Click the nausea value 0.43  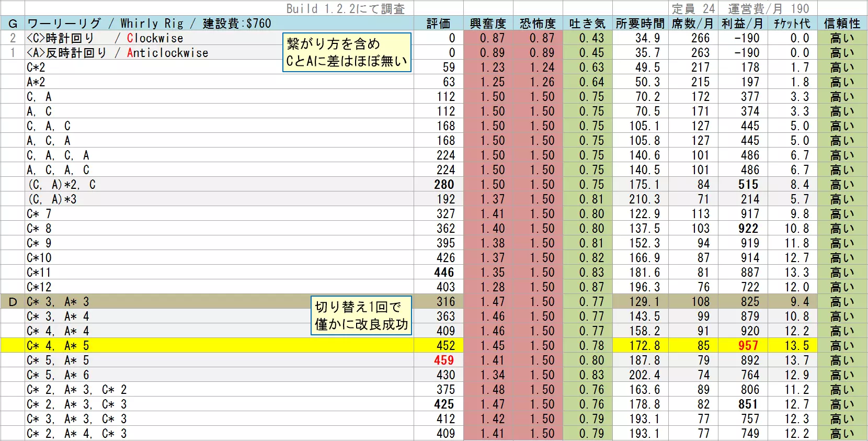(x=591, y=38)
